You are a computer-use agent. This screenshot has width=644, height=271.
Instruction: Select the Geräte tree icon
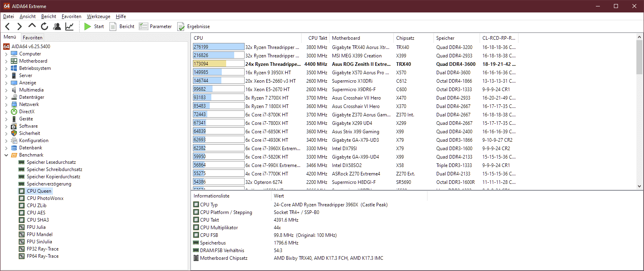coord(14,119)
